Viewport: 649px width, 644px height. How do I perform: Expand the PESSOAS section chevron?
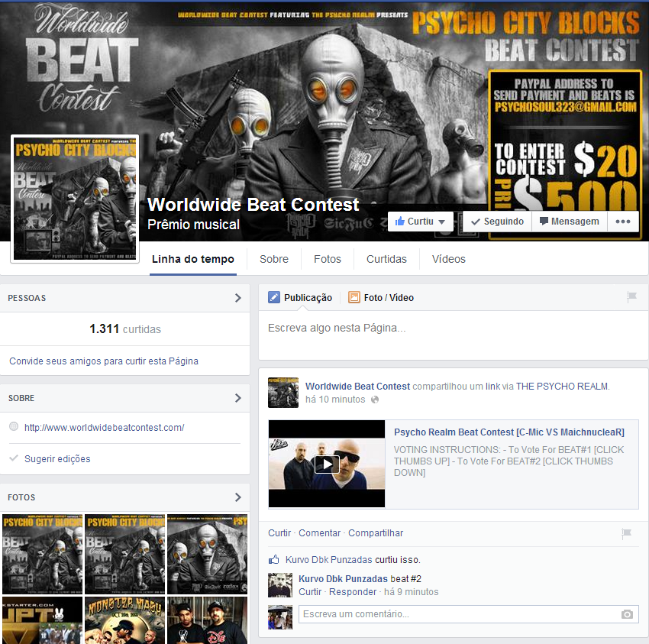[238, 298]
